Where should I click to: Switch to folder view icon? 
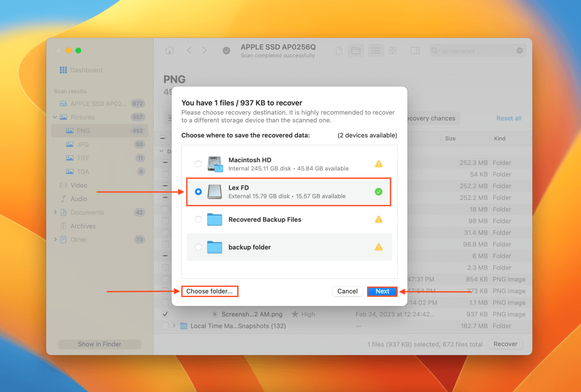[x=356, y=50]
